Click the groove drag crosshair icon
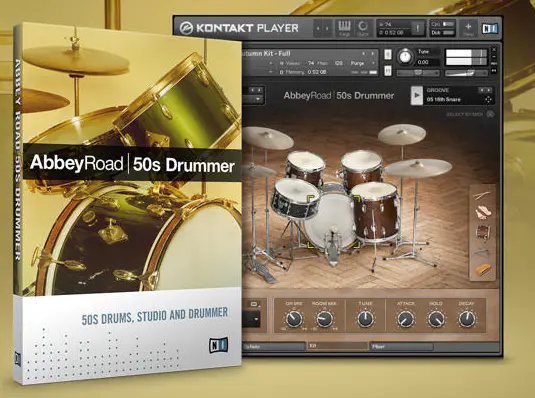 tap(488, 99)
